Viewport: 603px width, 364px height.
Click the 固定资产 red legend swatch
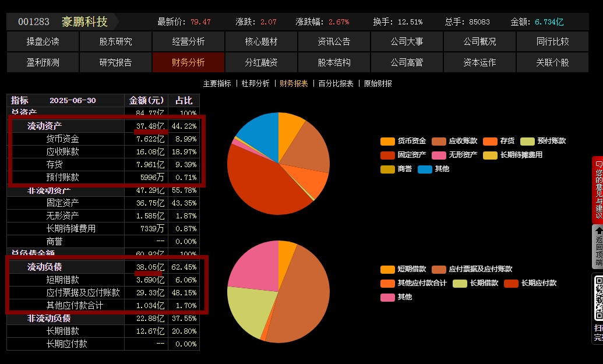(x=387, y=156)
